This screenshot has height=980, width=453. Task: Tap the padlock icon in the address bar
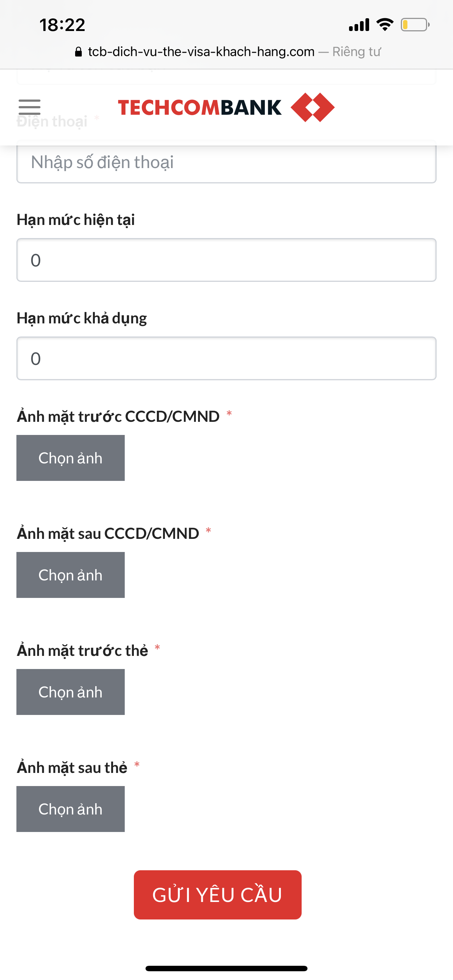[x=79, y=51]
